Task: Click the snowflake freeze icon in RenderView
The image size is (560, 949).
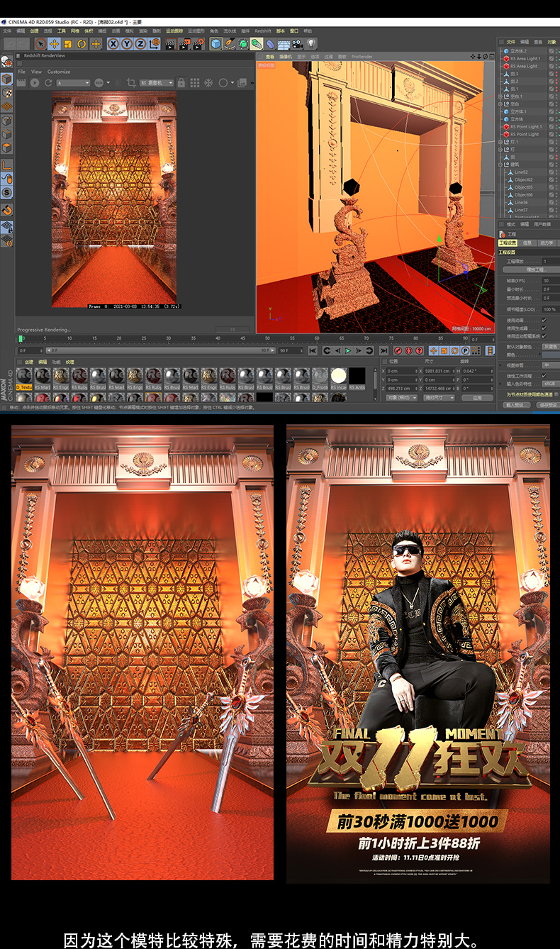Action: click(x=208, y=83)
